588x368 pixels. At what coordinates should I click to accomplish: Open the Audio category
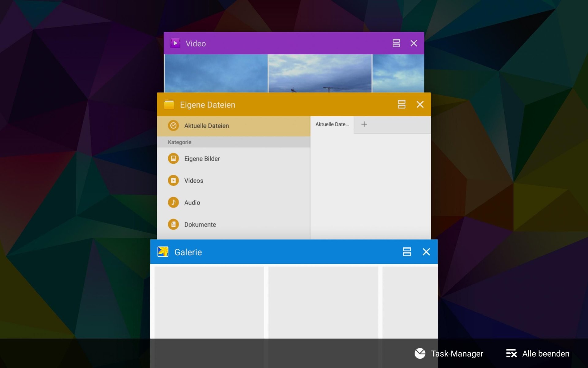[233, 203]
